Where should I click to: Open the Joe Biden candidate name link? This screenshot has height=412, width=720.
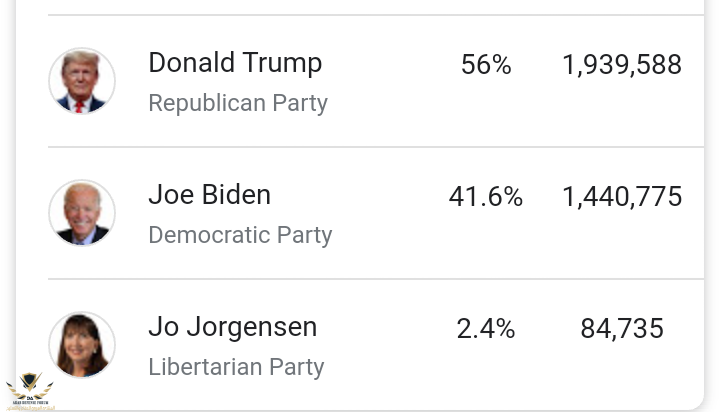(209, 195)
